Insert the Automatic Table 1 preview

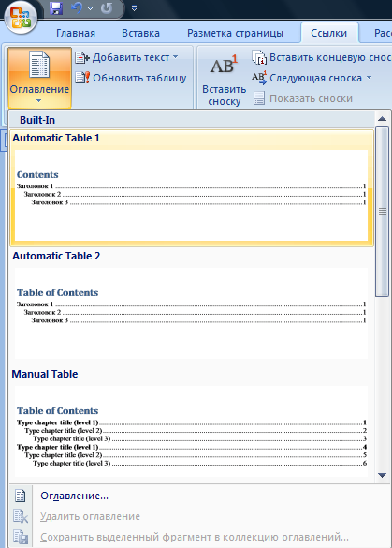pyautogui.click(x=191, y=195)
